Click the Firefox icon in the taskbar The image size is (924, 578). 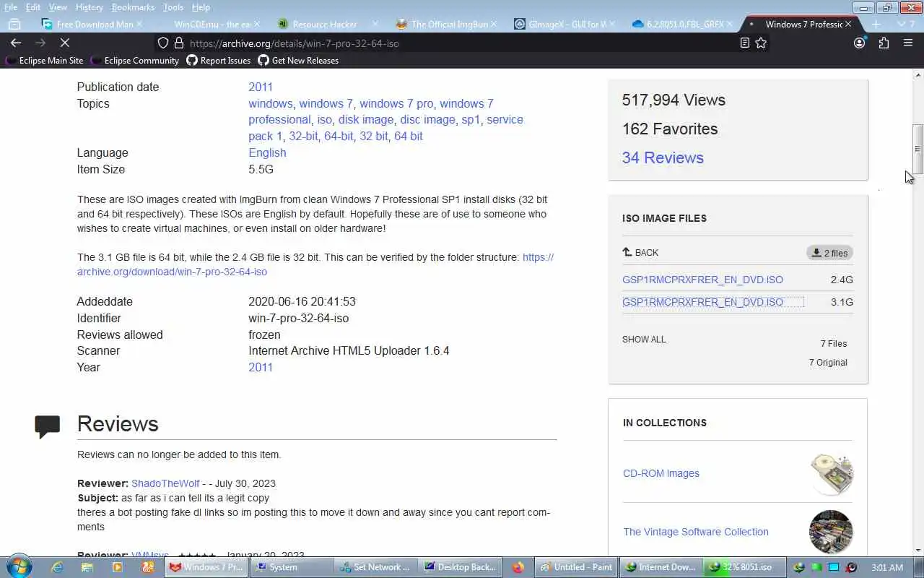(518, 567)
